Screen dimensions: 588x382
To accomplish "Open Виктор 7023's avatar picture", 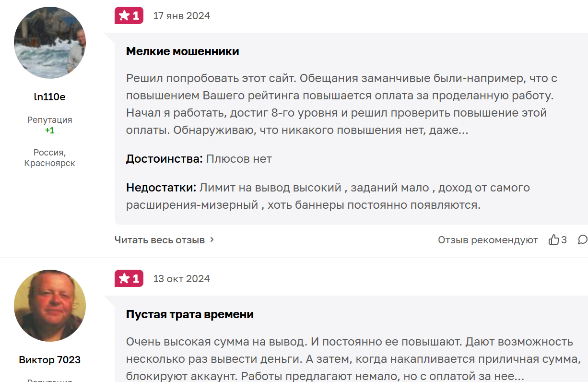I will pyautogui.click(x=50, y=306).
